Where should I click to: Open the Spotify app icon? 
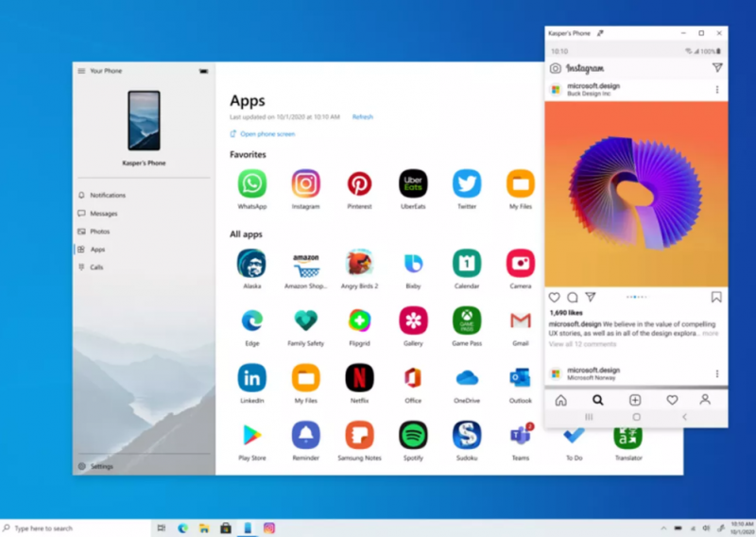tap(413, 435)
